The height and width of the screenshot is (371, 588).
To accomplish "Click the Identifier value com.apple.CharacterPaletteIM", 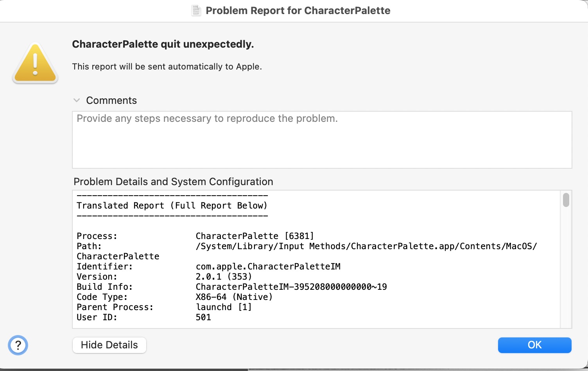I will click(x=268, y=266).
